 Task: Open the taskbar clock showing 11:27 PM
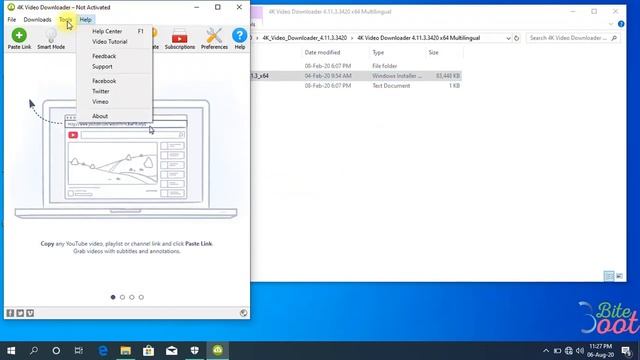[600, 351]
